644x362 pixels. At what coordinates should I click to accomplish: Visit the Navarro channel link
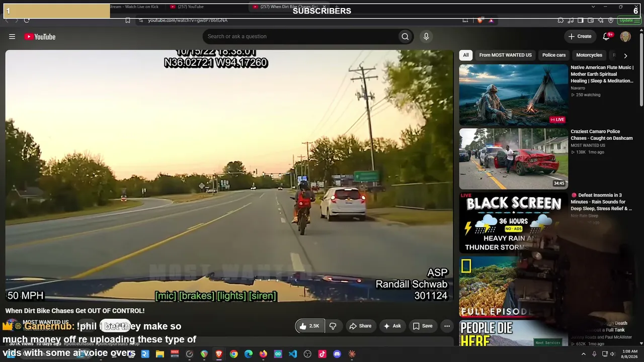click(578, 88)
